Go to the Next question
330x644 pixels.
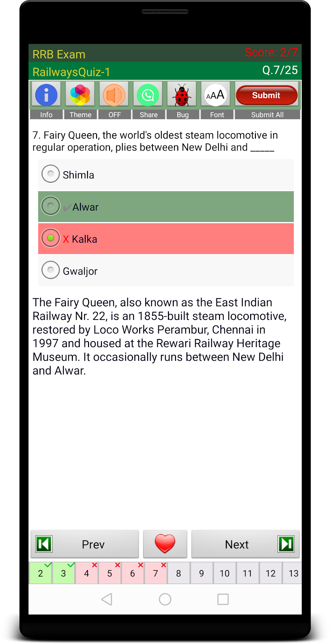click(x=245, y=544)
